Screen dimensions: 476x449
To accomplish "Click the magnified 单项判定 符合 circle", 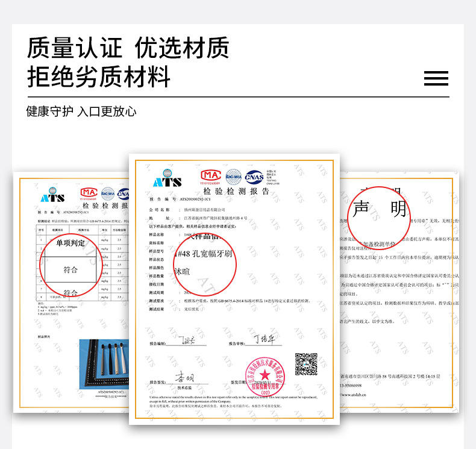I will (x=71, y=265).
